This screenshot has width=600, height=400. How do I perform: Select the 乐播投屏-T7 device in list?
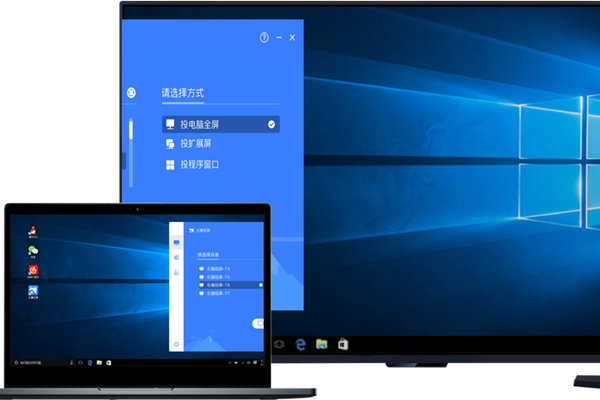click(x=215, y=294)
